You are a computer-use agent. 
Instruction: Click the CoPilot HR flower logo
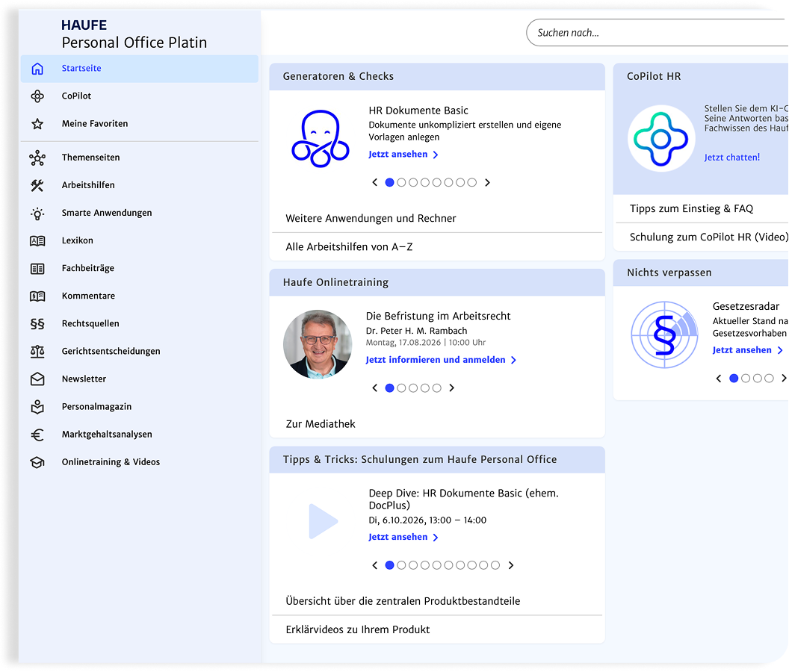pyautogui.click(x=661, y=139)
